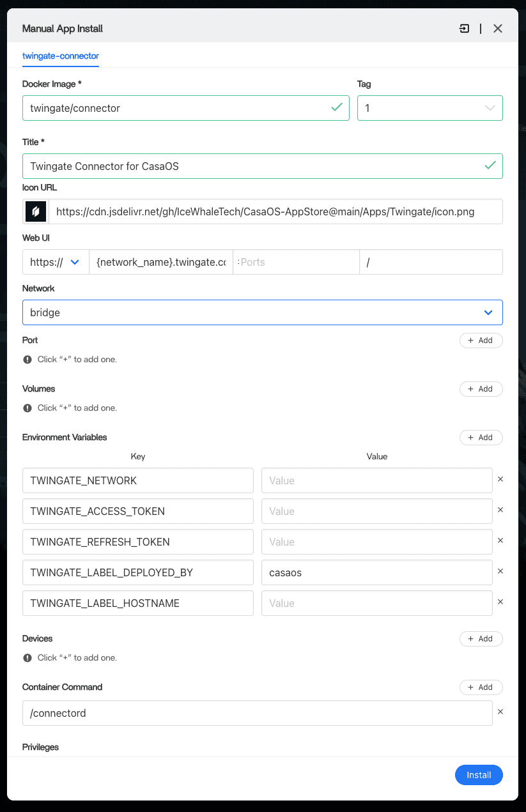
Task: Click the Title validation checkmark
Action: 490,165
